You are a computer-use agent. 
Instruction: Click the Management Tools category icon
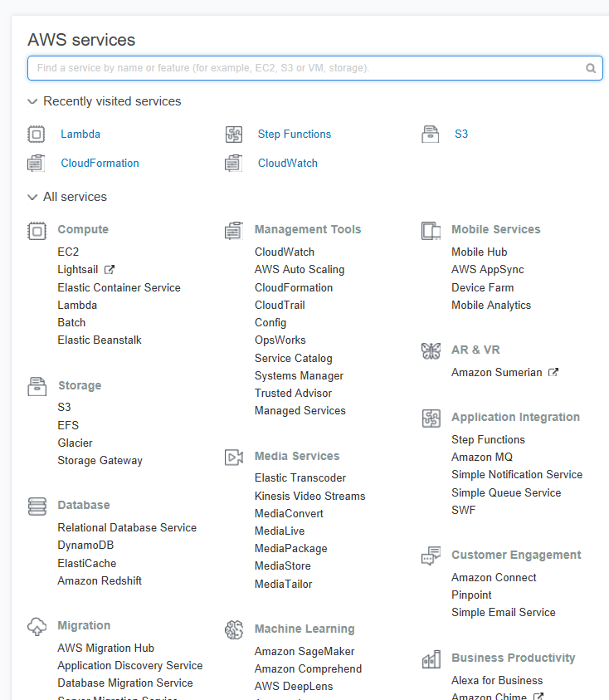[234, 231]
